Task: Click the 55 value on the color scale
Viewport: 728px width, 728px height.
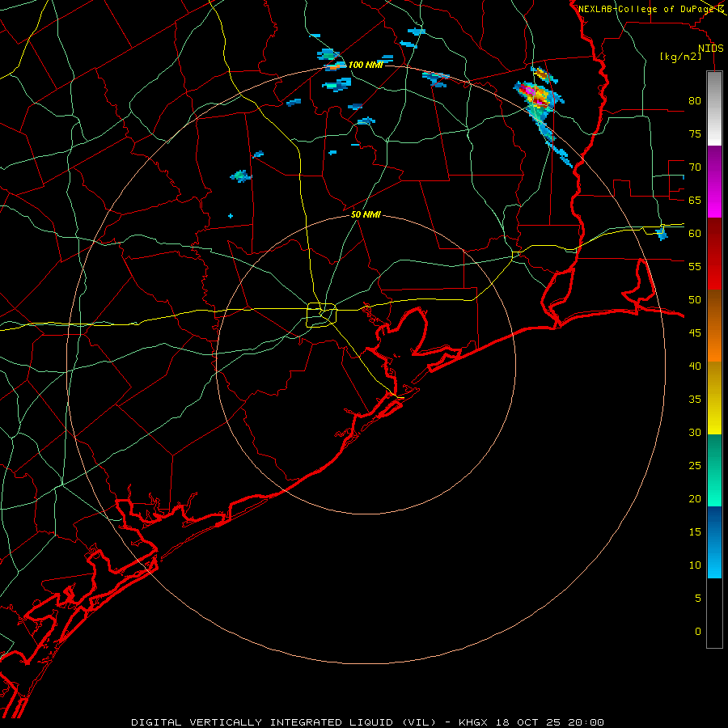Action: click(x=695, y=266)
